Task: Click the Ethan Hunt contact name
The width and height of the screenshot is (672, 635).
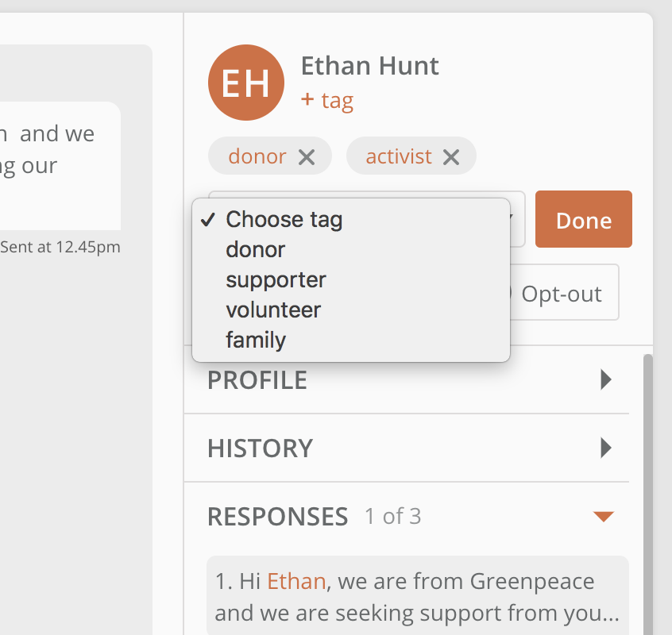Action: pos(370,66)
